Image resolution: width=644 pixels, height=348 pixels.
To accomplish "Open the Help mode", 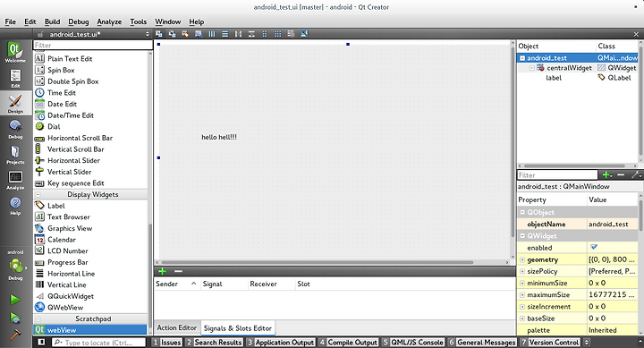I will pos(15,206).
